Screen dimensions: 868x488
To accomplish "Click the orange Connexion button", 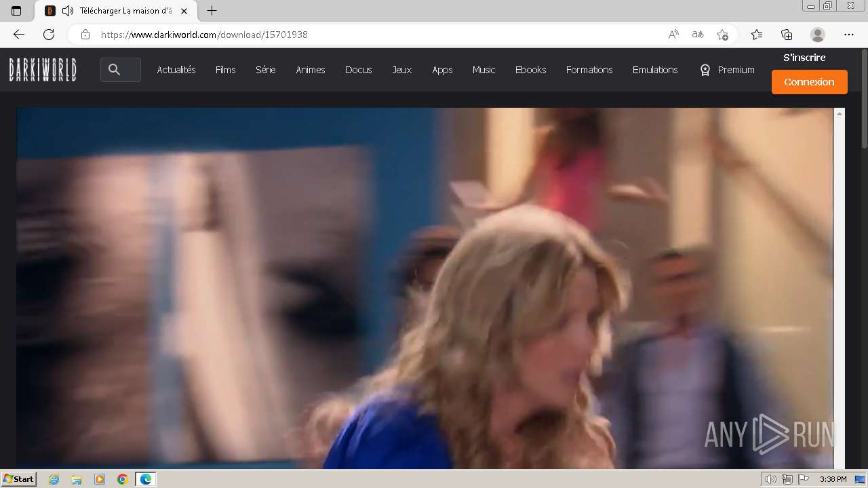I will coord(810,82).
